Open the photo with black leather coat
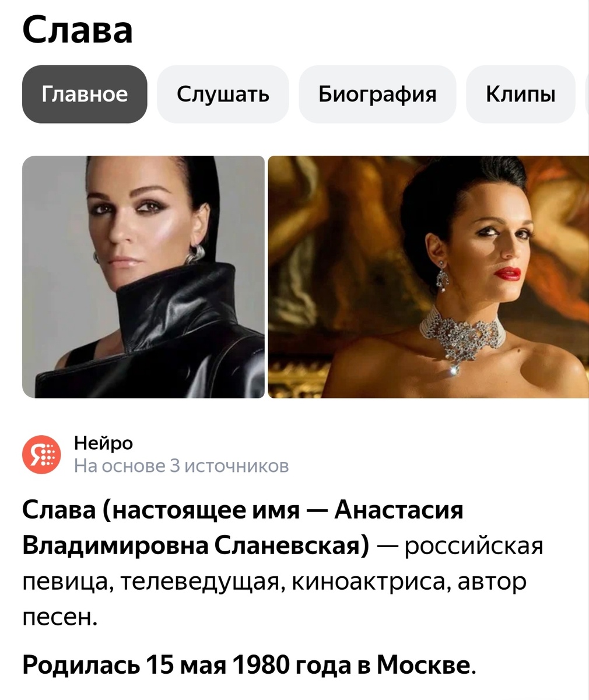The height and width of the screenshot is (700, 589). coord(143,277)
